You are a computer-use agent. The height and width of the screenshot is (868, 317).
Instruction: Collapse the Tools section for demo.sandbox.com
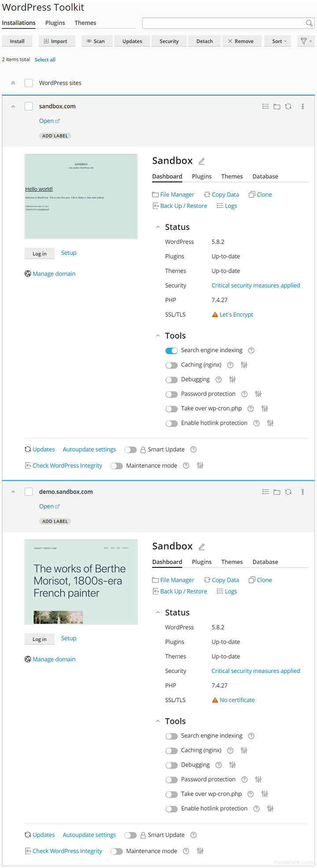click(x=158, y=721)
